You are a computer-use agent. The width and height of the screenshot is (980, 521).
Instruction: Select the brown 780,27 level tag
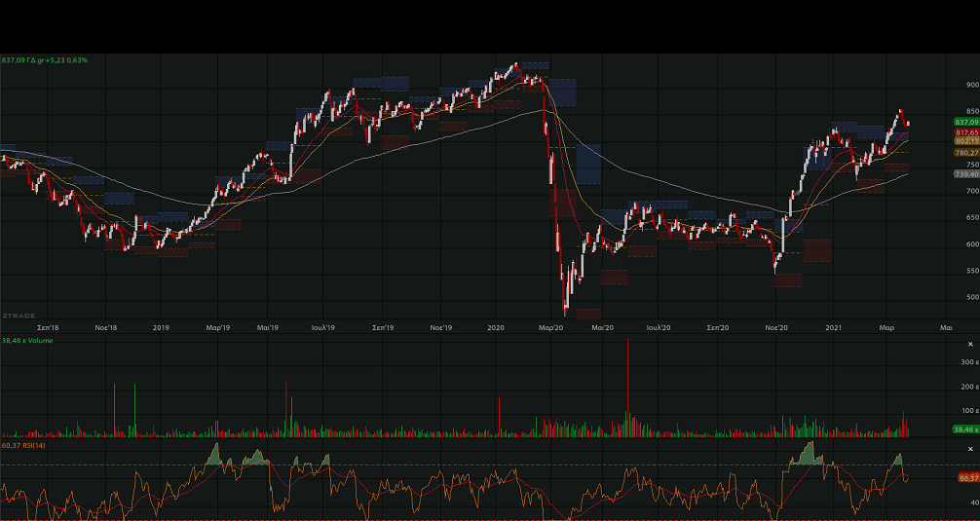pos(967,153)
